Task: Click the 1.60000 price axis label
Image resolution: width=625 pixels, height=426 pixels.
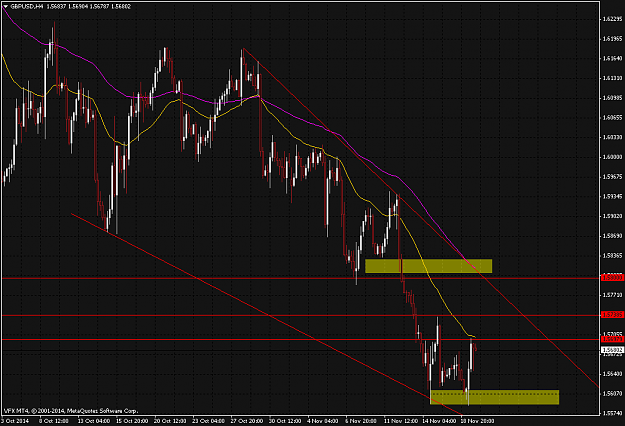Action: [x=613, y=157]
